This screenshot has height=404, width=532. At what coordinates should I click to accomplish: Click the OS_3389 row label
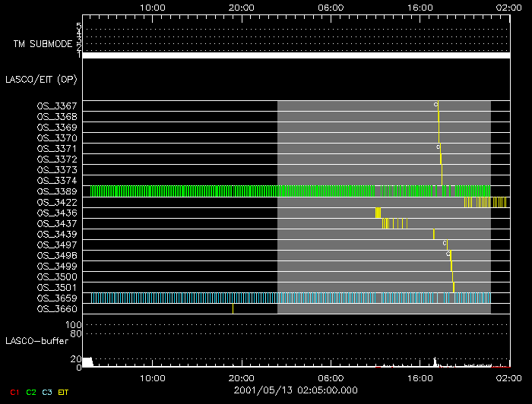[x=57, y=191]
